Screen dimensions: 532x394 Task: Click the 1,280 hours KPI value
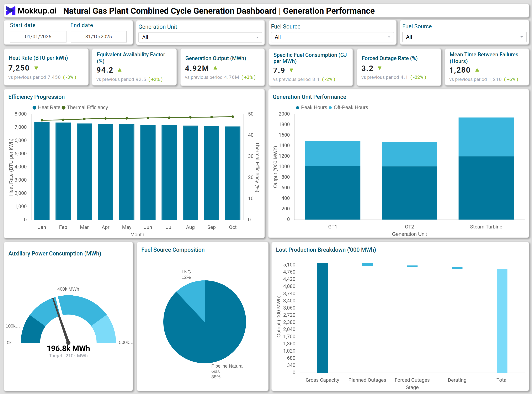point(460,70)
